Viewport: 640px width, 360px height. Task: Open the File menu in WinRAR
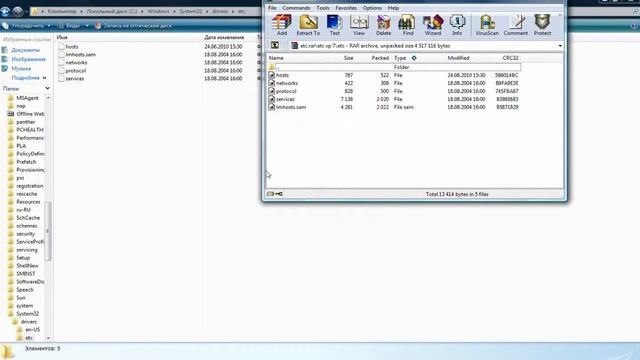(x=272, y=8)
